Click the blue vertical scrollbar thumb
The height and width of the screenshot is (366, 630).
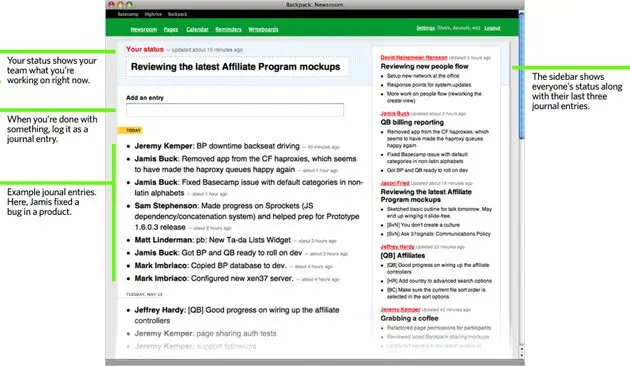tap(522, 76)
